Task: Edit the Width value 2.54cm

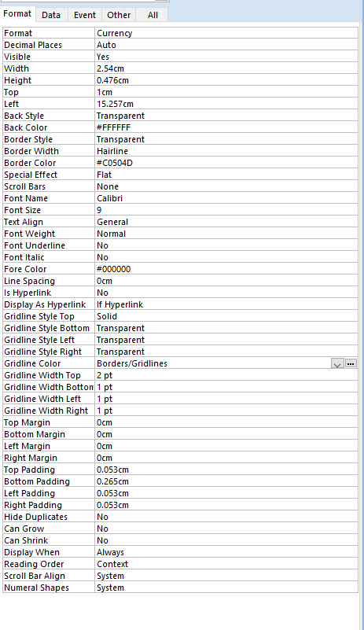Action: (226, 68)
